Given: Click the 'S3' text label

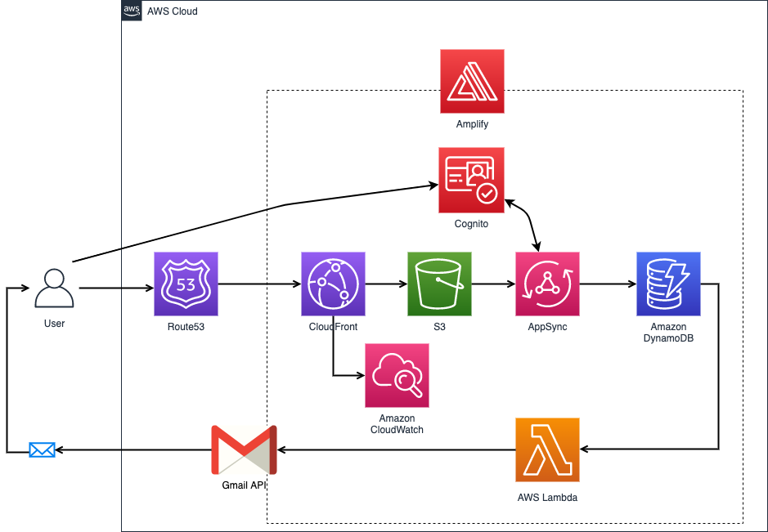Looking at the screenshot, I should (x=439, y=326).
